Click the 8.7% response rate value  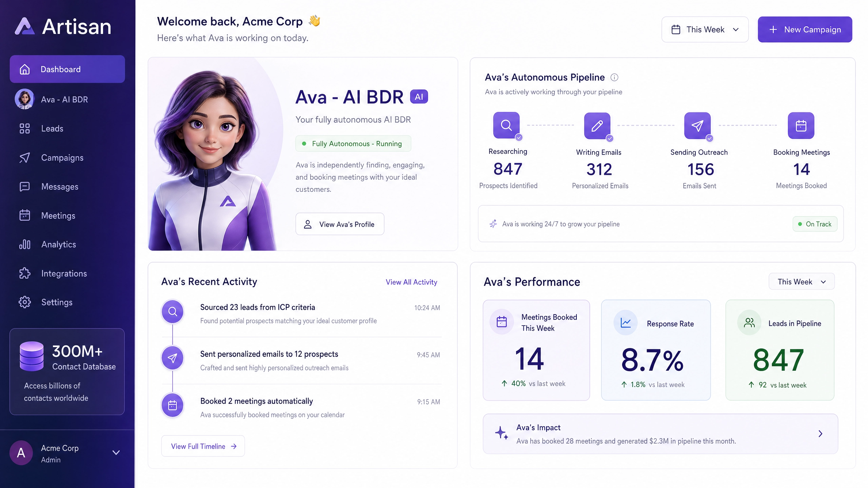pyautogui.click(x=652, y=360)
